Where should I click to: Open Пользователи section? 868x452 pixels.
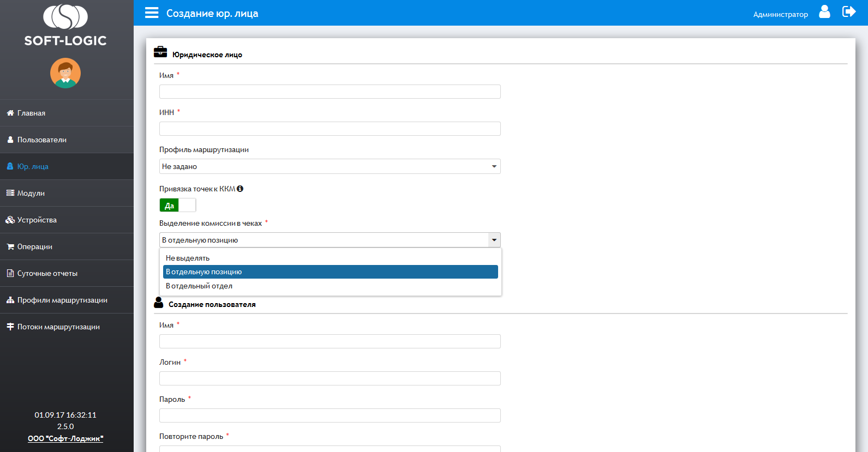67,140
